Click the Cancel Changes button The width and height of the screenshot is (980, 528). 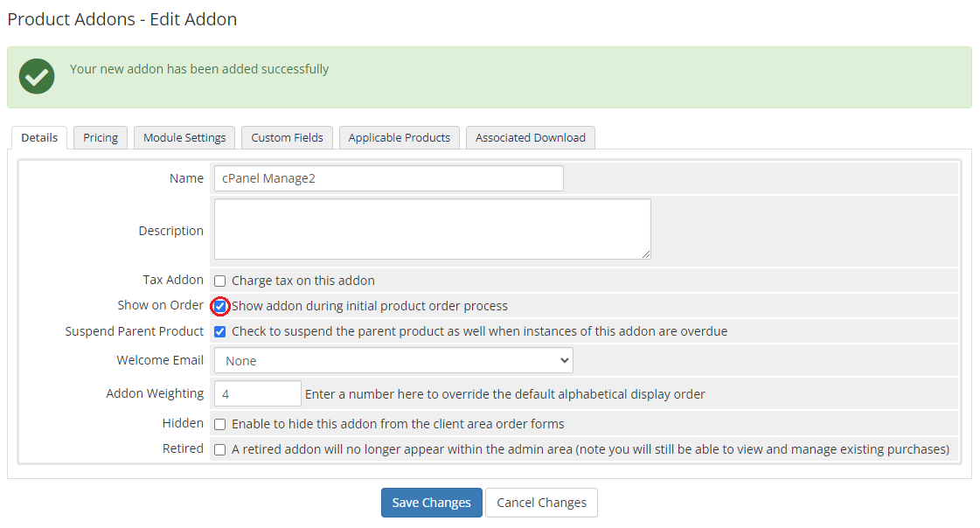541,503
